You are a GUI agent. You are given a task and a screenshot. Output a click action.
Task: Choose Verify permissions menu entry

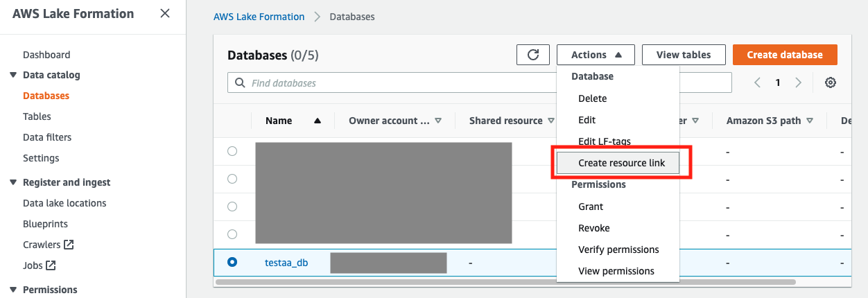(618, 249)
